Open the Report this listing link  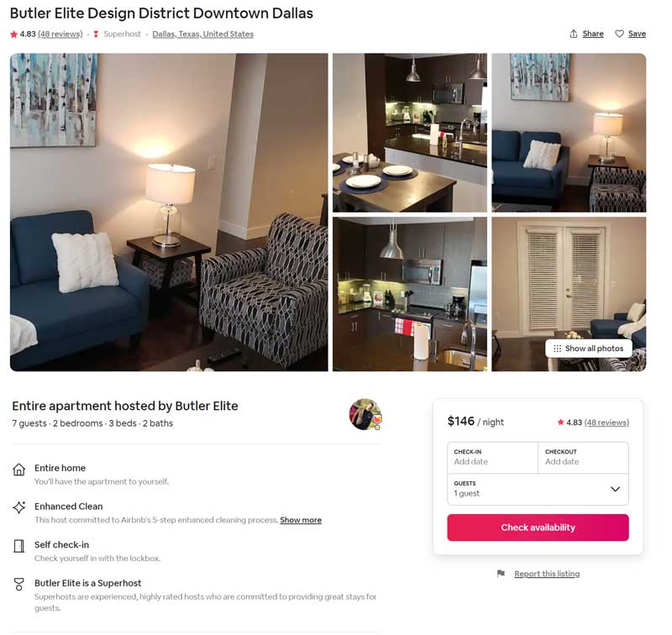point(547,574)
